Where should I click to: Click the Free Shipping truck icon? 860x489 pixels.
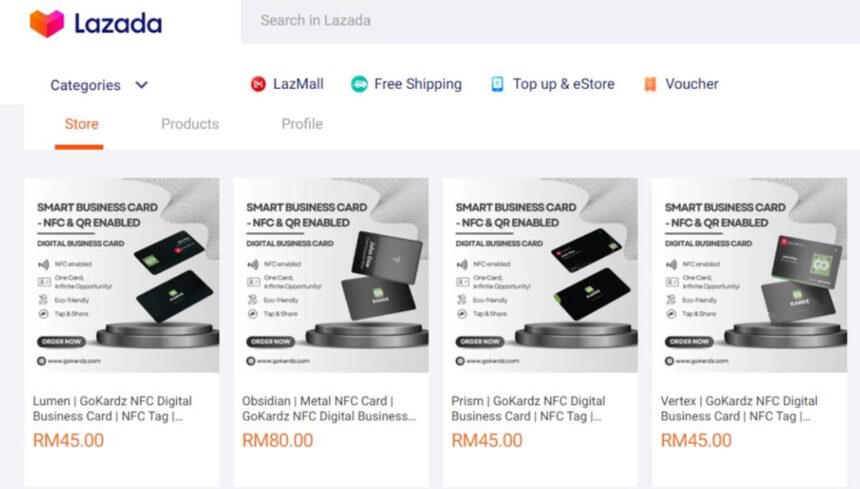(x=359, y=84)
